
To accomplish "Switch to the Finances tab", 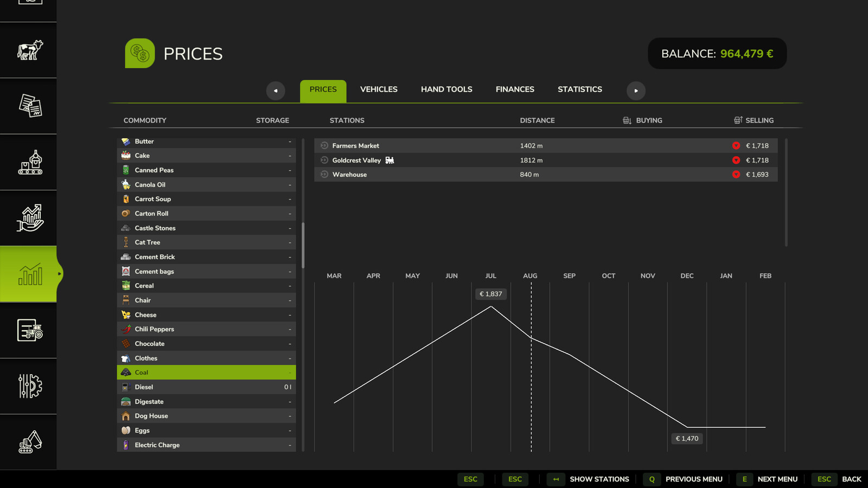I will (515, 89).
